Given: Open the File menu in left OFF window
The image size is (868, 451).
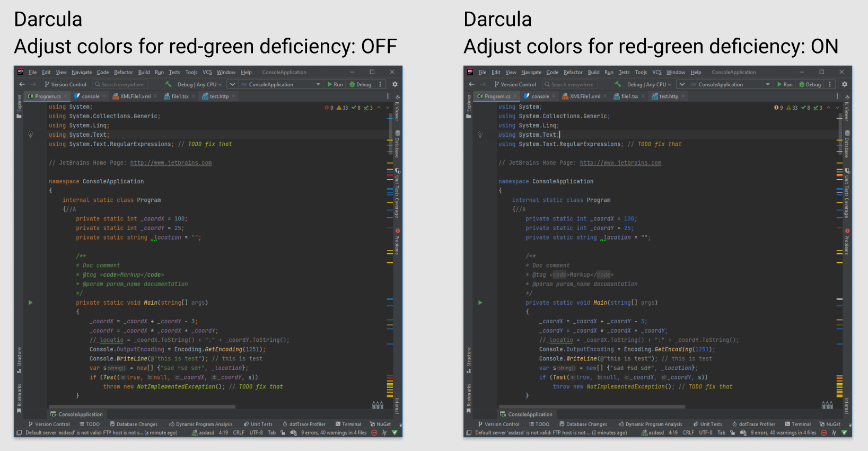Looking at the screenshot, I should click(x=33, y=72).
